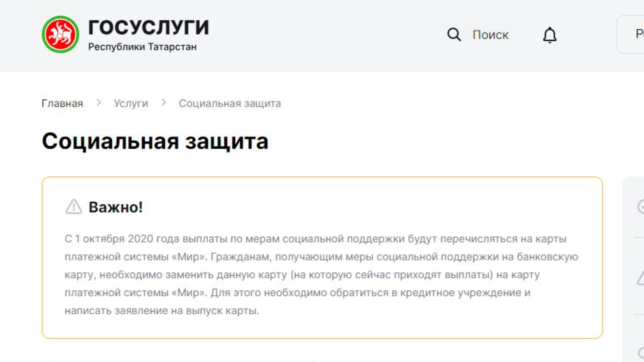Click the warning triangle beside Важно!
The image size is (644, 362).
click(74, 207)
